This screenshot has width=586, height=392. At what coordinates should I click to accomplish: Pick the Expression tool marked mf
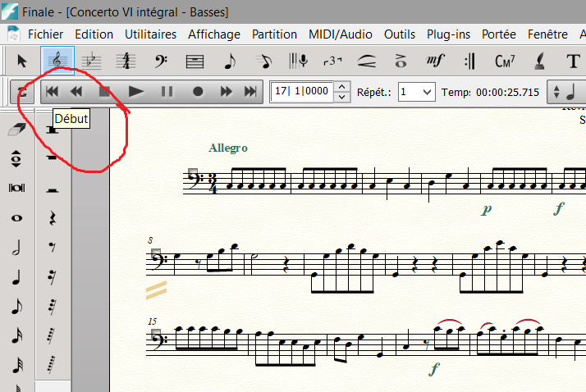pyautogui.click(x=435, y=61)
